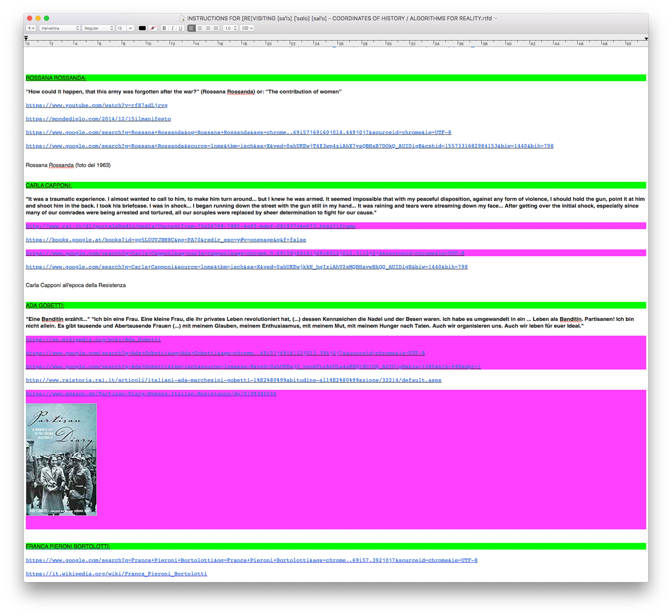Align text left
Viewport: 672px width, 616px height.
(191, 28)
